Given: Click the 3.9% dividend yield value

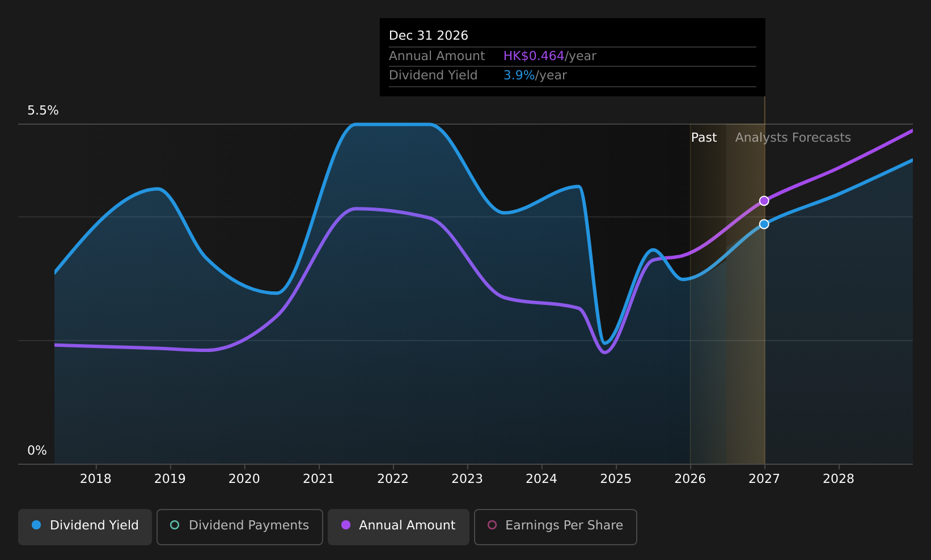Looking at the screenshot, I should 519,75.
